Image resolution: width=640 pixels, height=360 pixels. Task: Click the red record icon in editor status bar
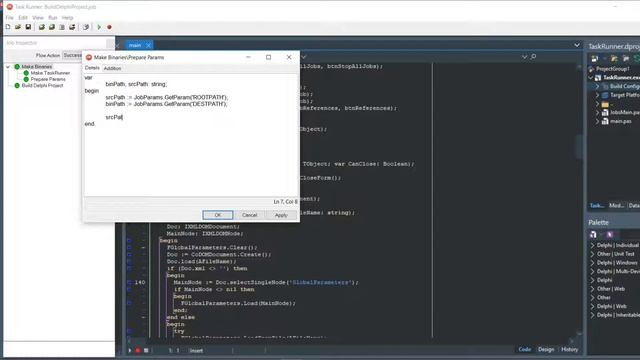(x=138, y=350)
